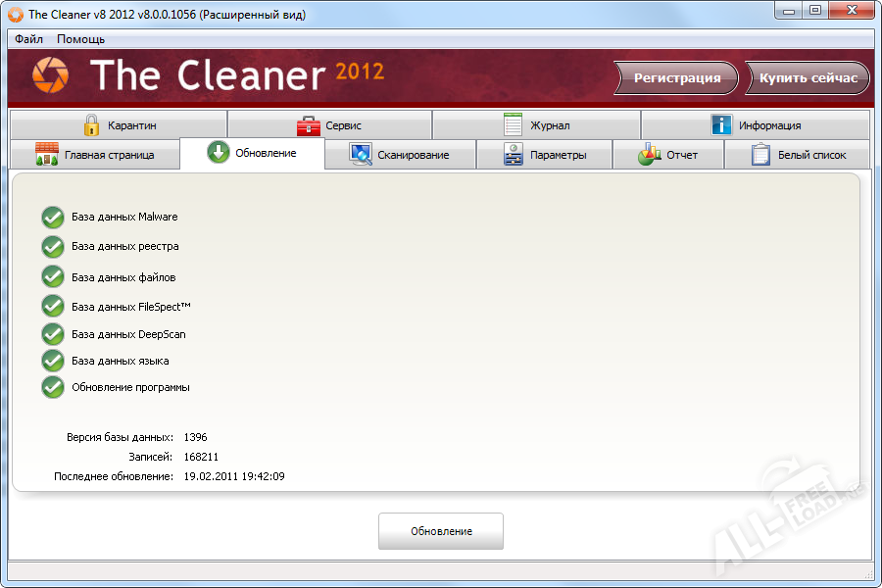Start update with the bottom Обновление button

click(x=441, y=531)
